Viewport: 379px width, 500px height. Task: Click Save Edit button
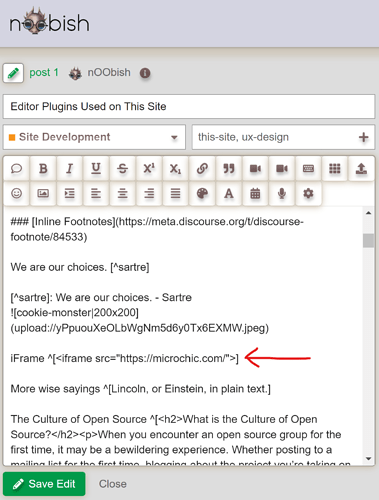tap(44, 484)
